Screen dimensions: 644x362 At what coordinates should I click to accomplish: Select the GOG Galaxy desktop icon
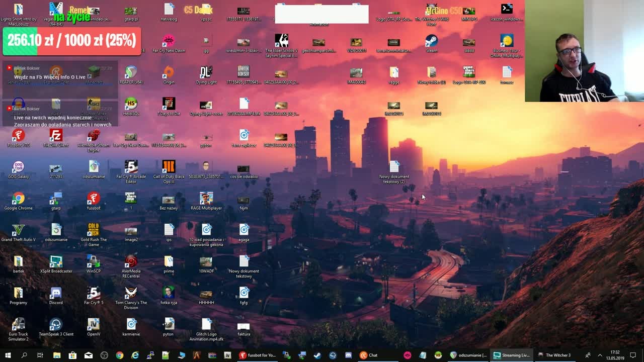coord(19,170)
